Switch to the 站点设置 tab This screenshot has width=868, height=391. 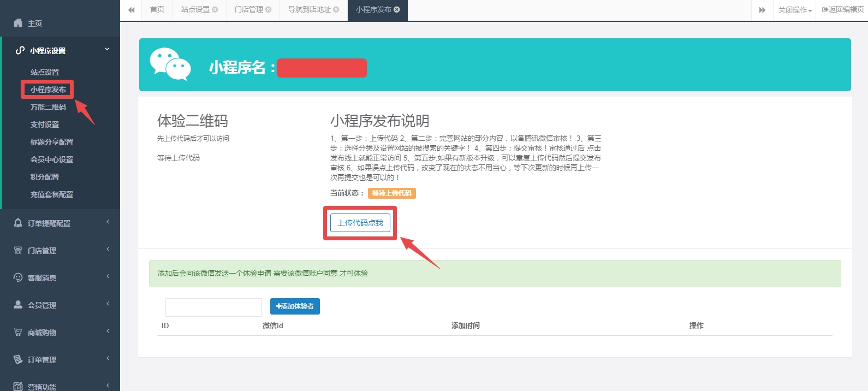click(x=195, y=10)
